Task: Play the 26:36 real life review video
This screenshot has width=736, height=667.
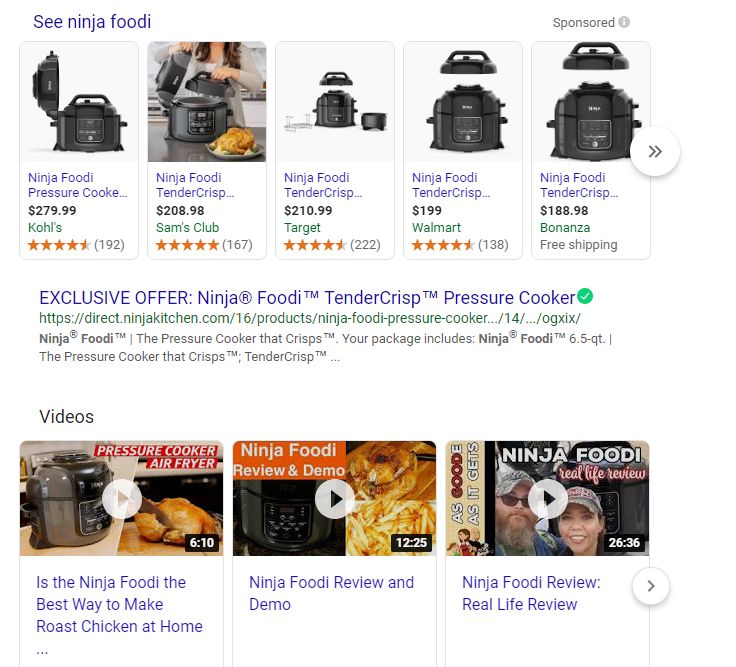Action: click(547, 498)
